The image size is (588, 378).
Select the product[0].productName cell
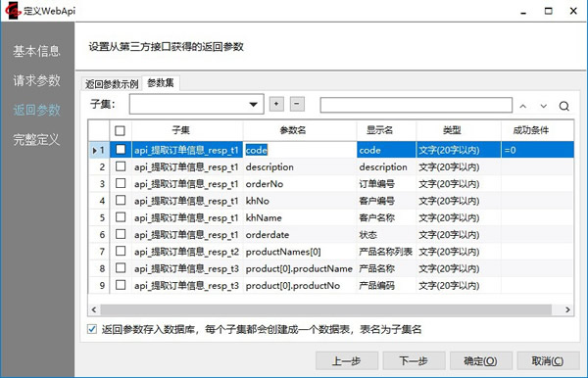pyautogui.click(x=300, y=268)
